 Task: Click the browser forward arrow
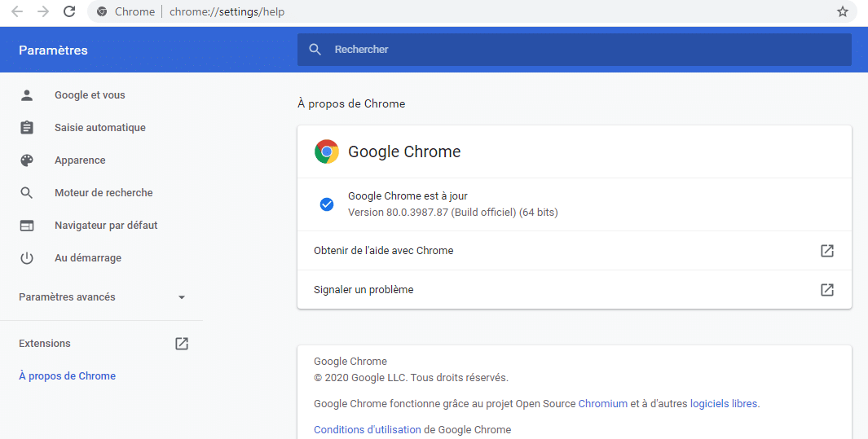(x=43, y=11)
